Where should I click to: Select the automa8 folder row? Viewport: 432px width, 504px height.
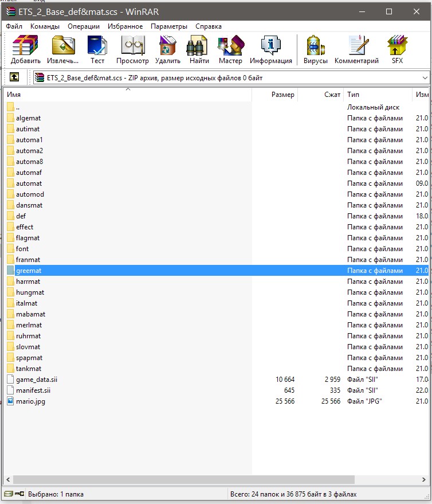click(x=217, y=162)
